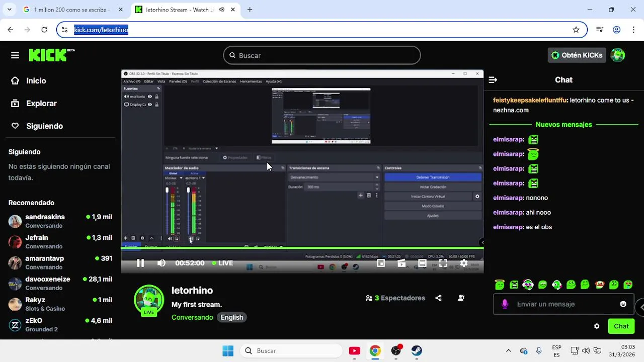
Task: Open a new browser tab
Action: click(x=250, y=10)
